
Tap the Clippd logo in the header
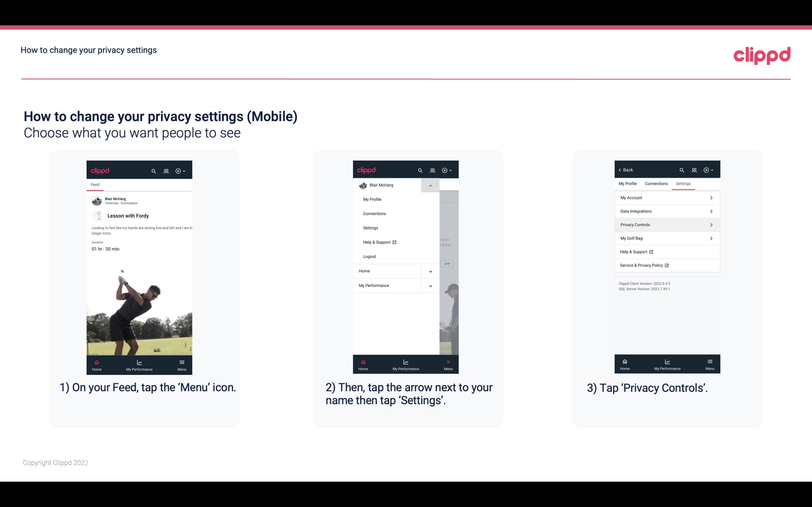[x=762, y=54]
